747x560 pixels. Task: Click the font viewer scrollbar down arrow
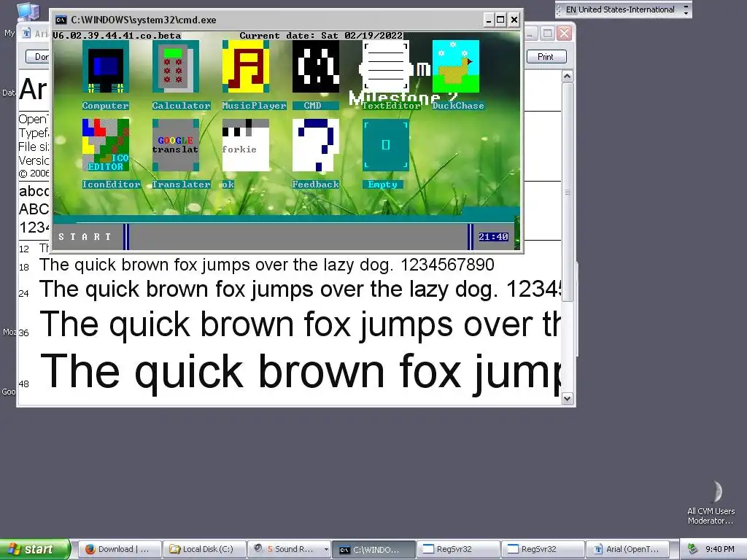pos(567,399)
